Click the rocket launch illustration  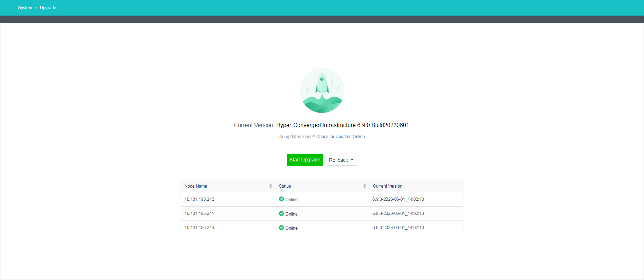[322, 90]
